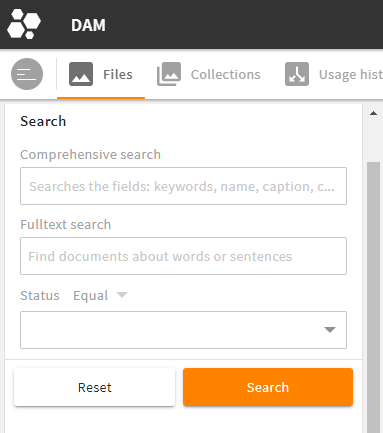383x433 pixels.
Task: Click the orange Search button
Action: [x=268, y=387]
